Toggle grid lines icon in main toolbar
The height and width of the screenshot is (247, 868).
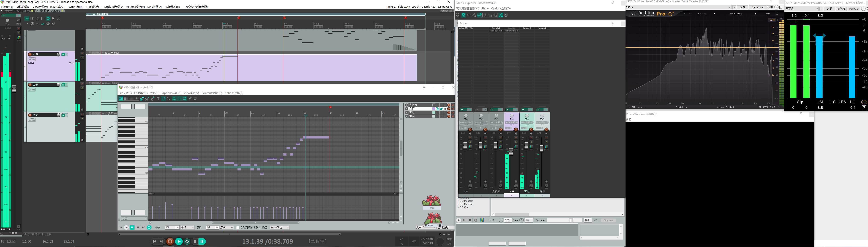tap(43, 18)
